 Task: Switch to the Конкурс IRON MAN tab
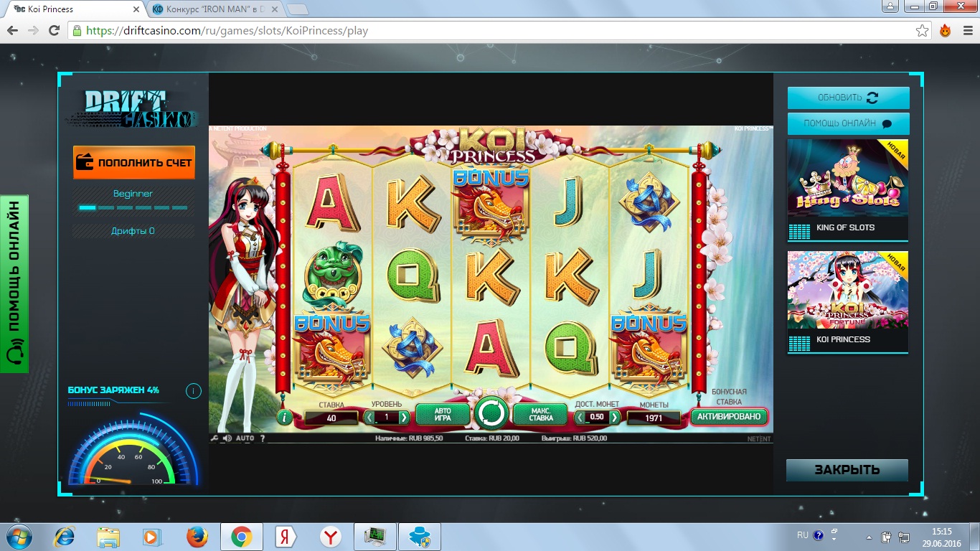tap(215, 9)
